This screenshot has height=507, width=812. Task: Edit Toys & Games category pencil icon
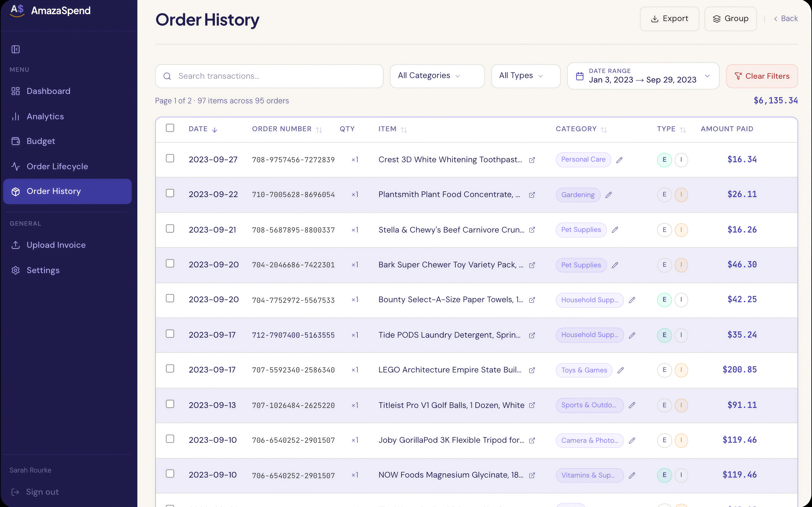click(621, 370)
